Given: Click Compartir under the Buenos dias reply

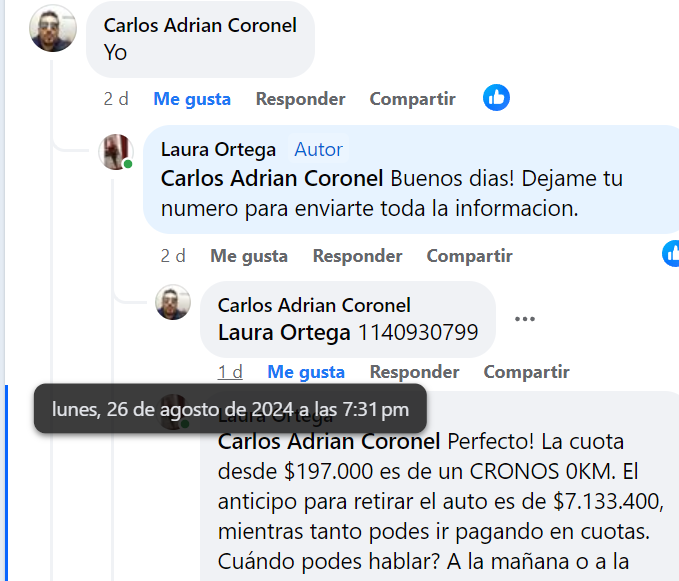Looking at the screenshot, I should 469,256.
